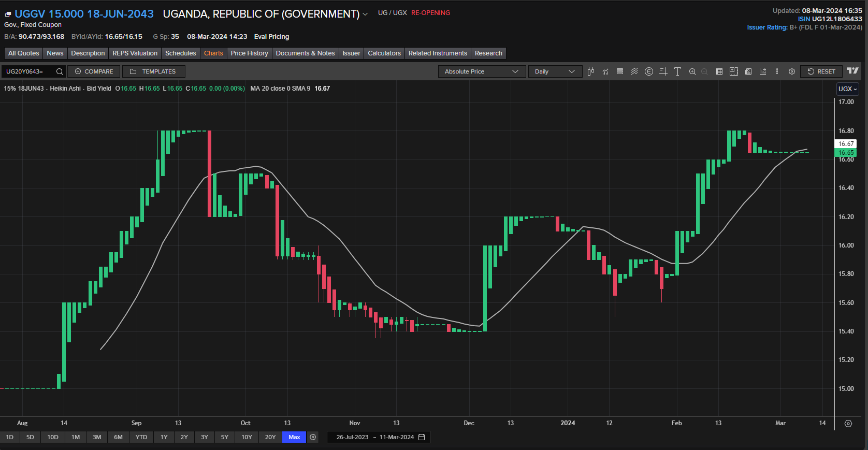Select the crosshair drawing tool icon
This screenshot has width=868, height=450.
point(663,71)
